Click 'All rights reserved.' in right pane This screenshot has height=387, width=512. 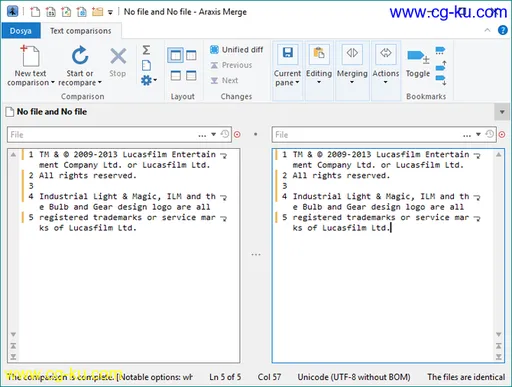coord(341,175)
